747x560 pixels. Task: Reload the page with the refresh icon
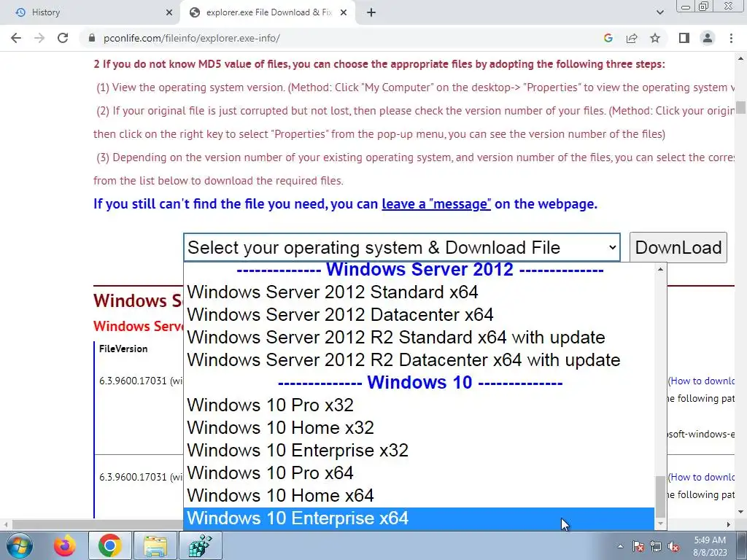[x=63, y=38]
